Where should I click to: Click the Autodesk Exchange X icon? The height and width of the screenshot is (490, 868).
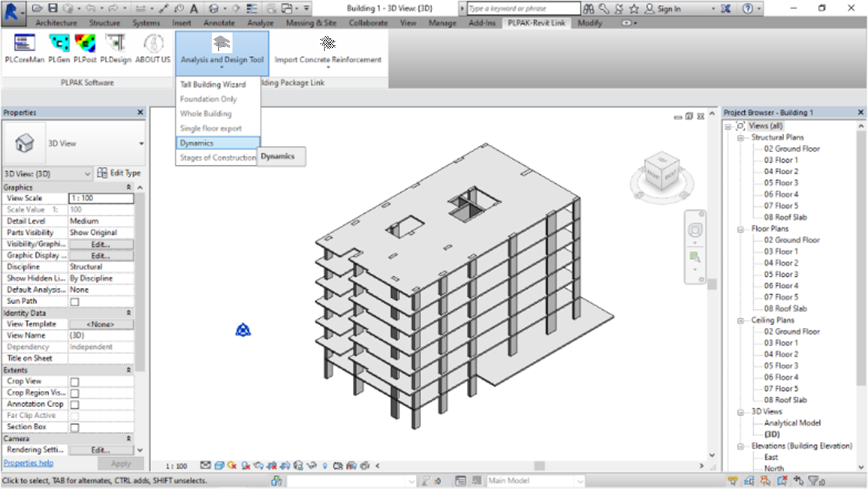coord(725,8)
